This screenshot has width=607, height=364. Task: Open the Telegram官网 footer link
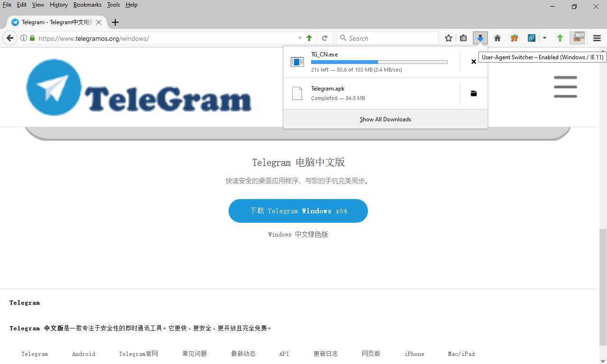click(138, 354)
